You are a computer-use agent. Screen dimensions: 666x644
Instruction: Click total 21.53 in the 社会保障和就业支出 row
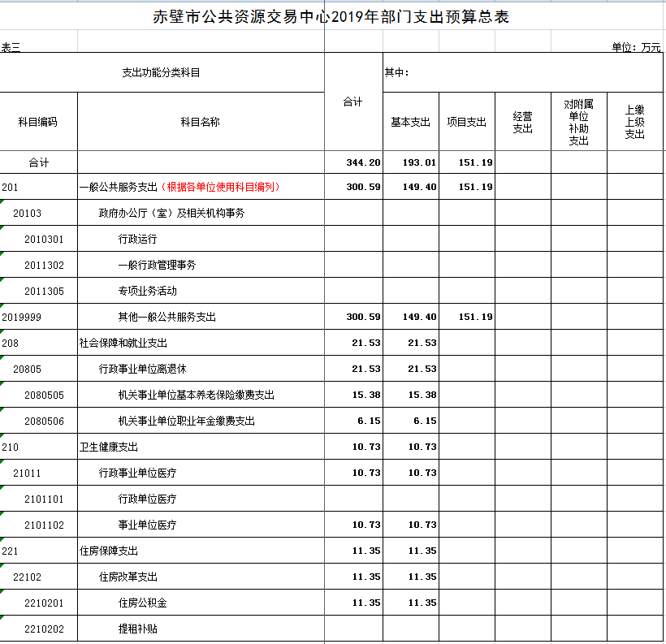point(366,343)
